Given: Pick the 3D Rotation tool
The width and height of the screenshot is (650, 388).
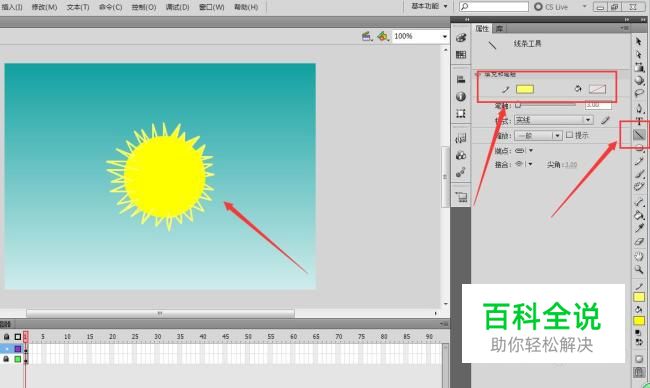Looking at the screenshot, I should [639, 80].
